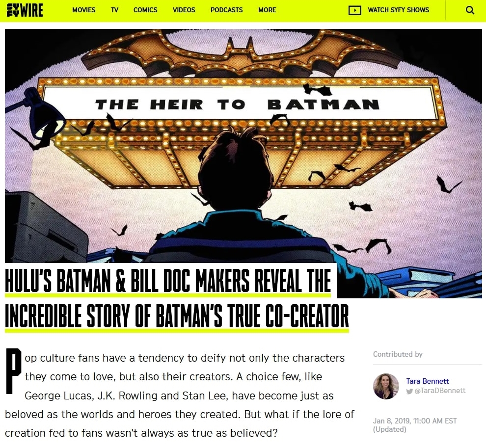This screenshot has height=448, width=486.
Task: Open Tara Bennett's author avatar photo
Action: (x=386, y=386)
